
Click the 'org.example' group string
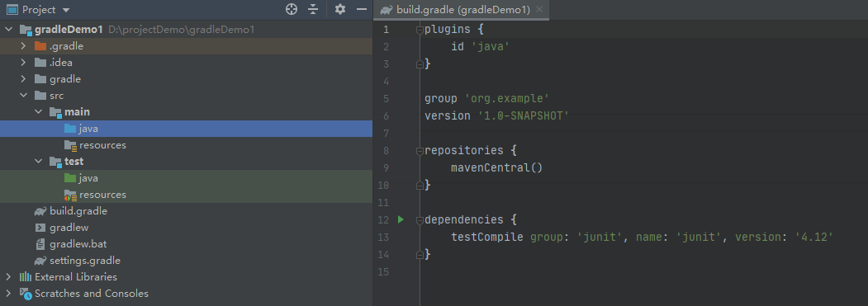click(506, 98)
